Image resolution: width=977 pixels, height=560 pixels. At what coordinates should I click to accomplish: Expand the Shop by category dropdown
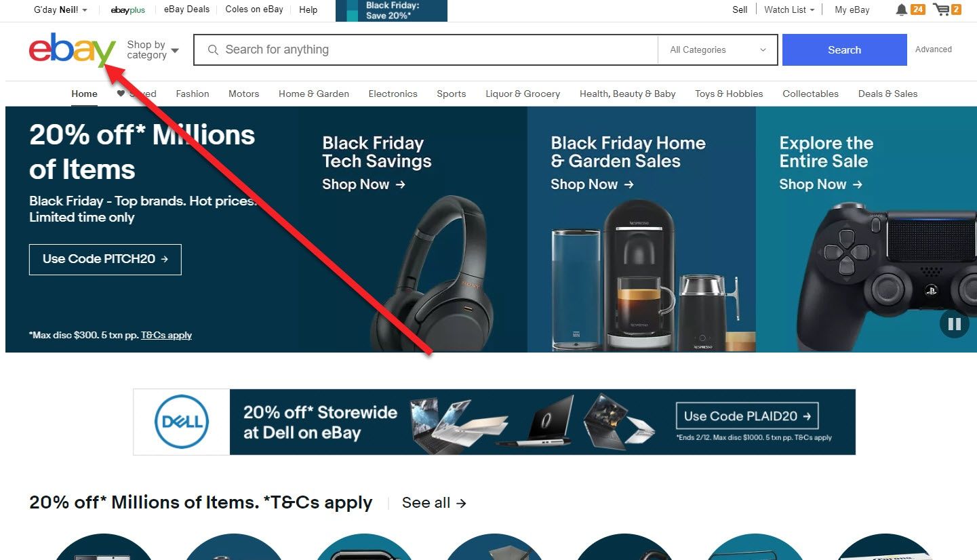(x=153, y=50)
